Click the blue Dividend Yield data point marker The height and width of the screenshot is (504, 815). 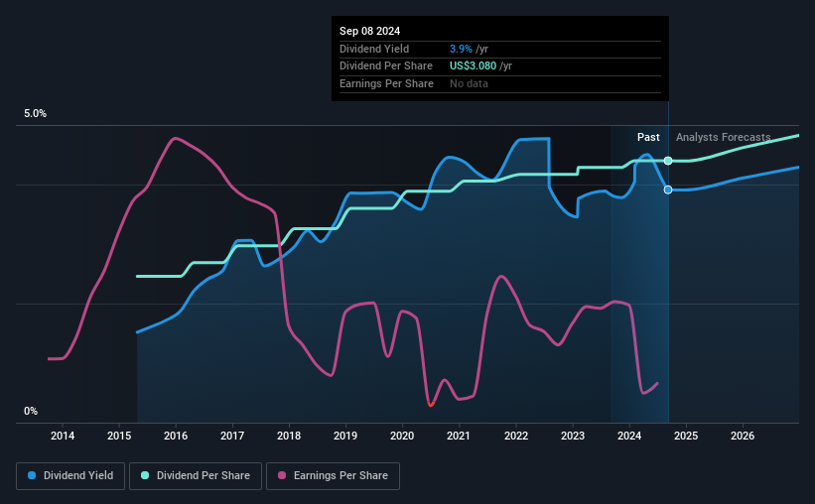tap(668, 189)
